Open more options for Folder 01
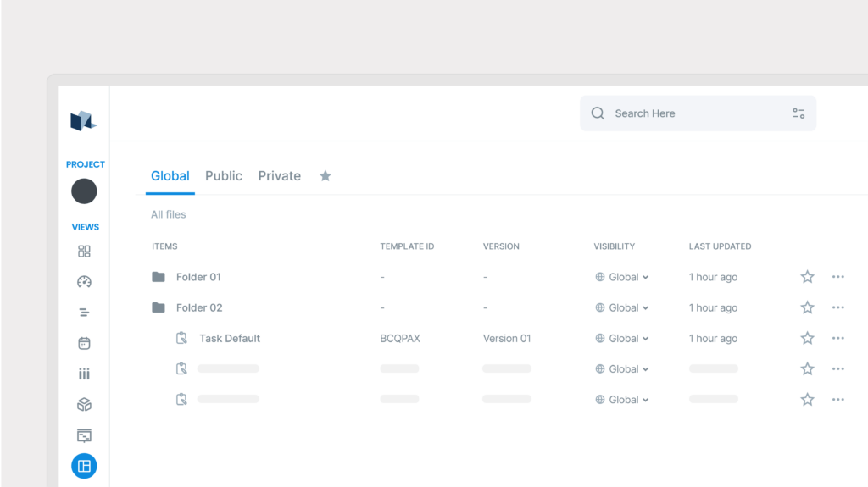Viewport: 868px width, 487px height. pos(837,277)
